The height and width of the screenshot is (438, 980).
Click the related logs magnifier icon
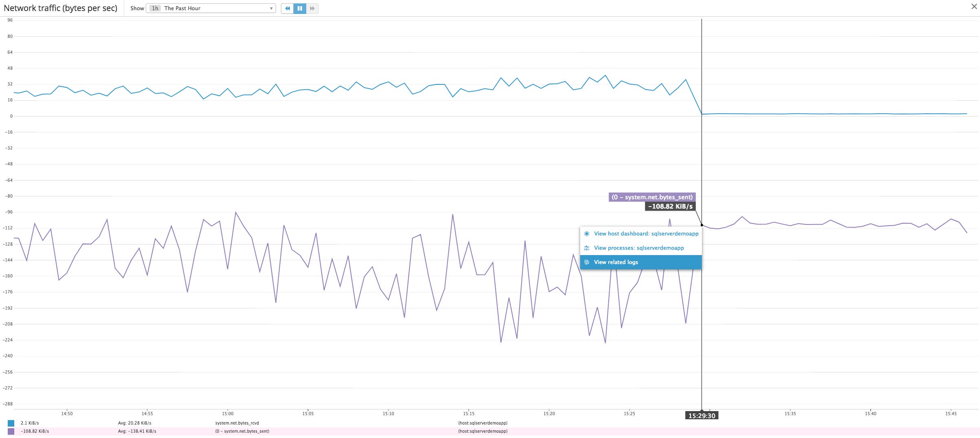point(586,262)
